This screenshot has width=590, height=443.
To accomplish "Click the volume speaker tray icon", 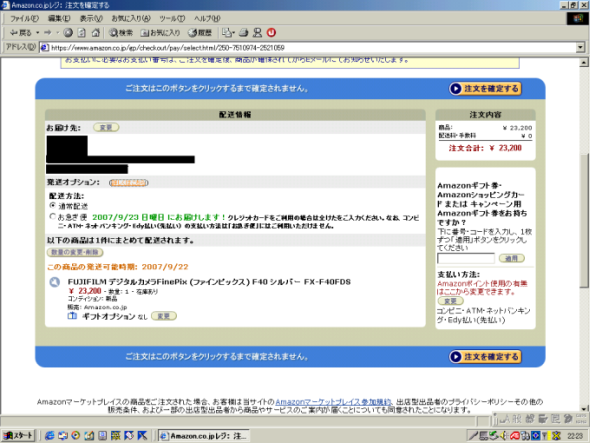I will (x=504, y=436).
